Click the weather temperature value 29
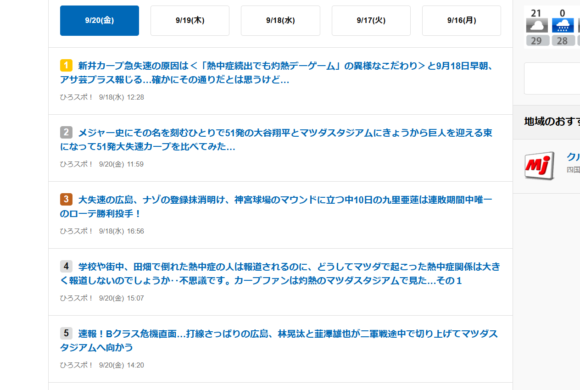The height and width of the screenshot is (390, 580). click(537, 41)
